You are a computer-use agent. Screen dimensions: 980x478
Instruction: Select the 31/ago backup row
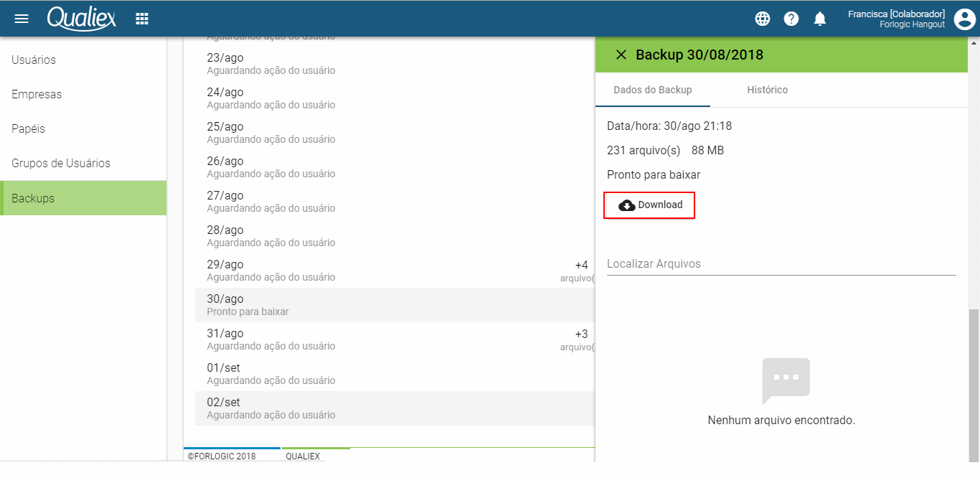395,339
